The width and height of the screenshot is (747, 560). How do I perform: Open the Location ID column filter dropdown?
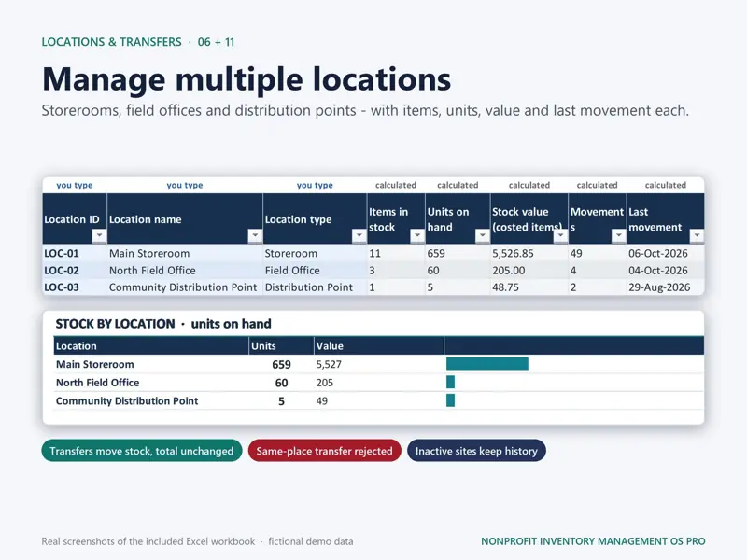coord(99,235)
